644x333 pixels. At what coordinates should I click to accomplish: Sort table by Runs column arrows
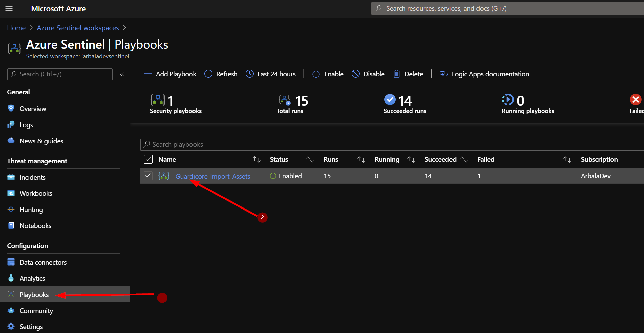pos(361,159)
